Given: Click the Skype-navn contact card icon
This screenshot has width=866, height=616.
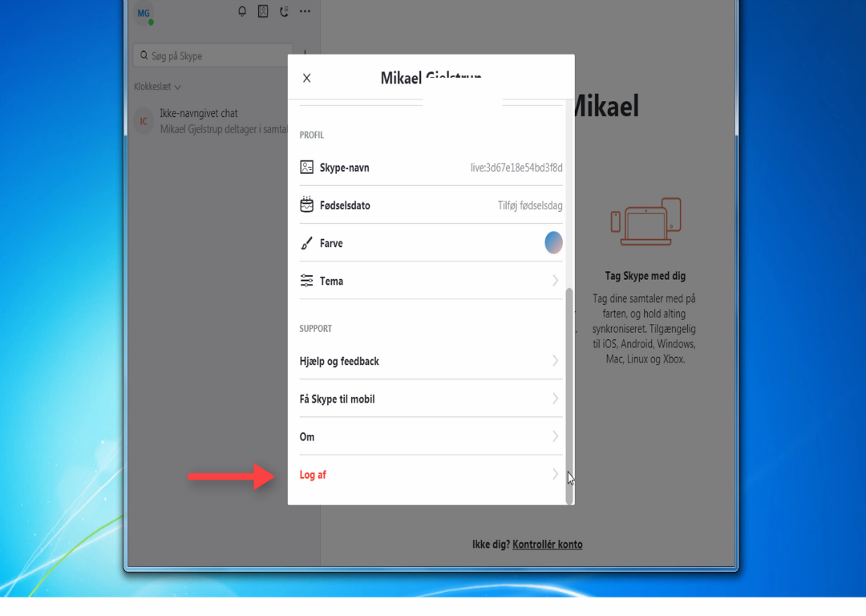Looking at the screenshot, I should (x=306, y=168).
